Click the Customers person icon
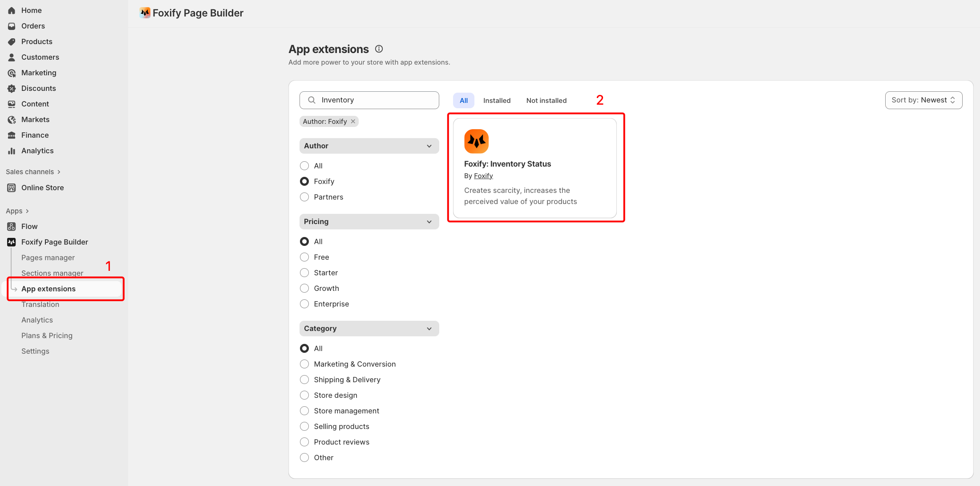The width and height of the screenshot is (980, 486). tap(12, 57)
